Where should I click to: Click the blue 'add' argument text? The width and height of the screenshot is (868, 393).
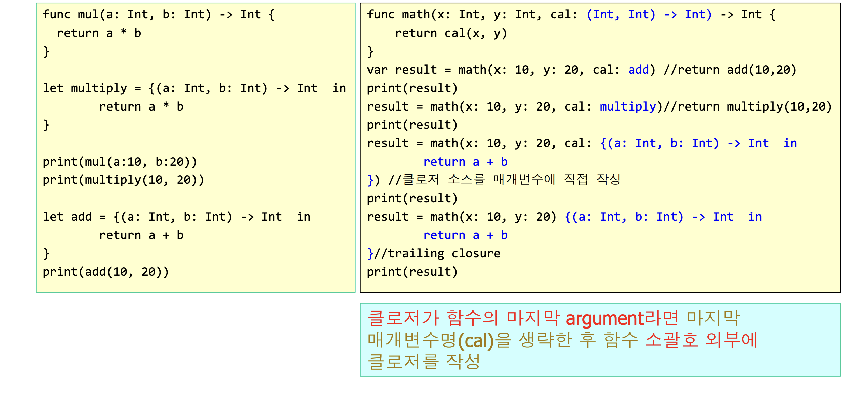638,70
